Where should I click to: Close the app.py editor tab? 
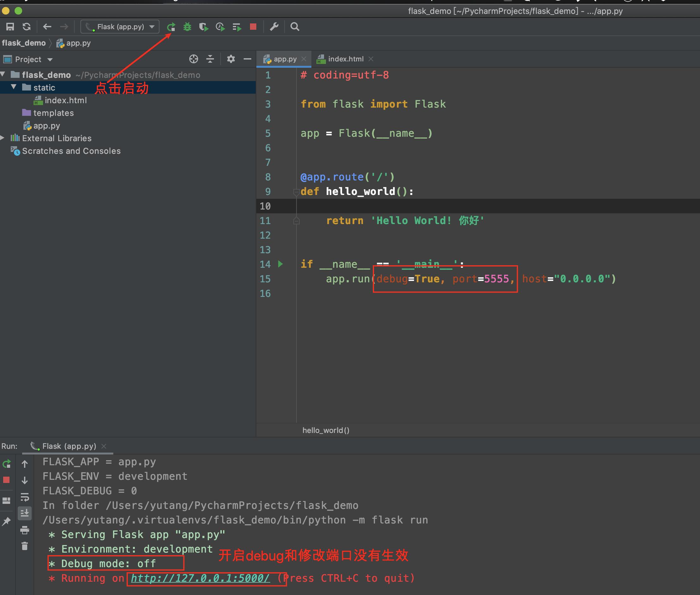click(304, 59)
